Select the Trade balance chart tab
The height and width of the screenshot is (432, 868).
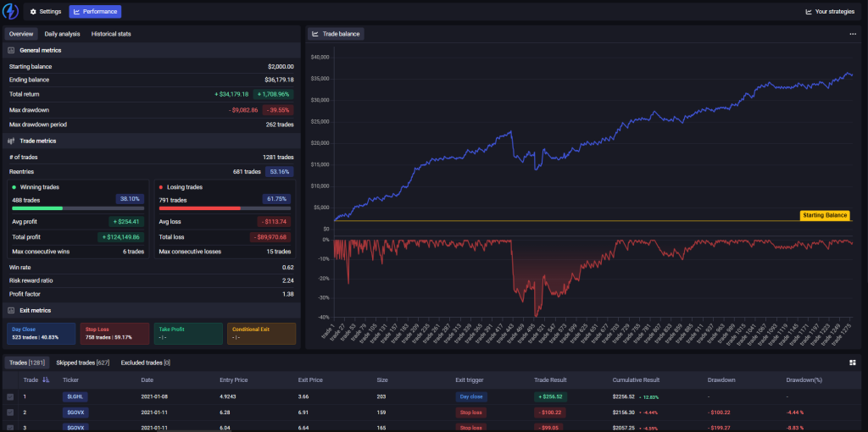pyautogui.click(x=336, y=34)
